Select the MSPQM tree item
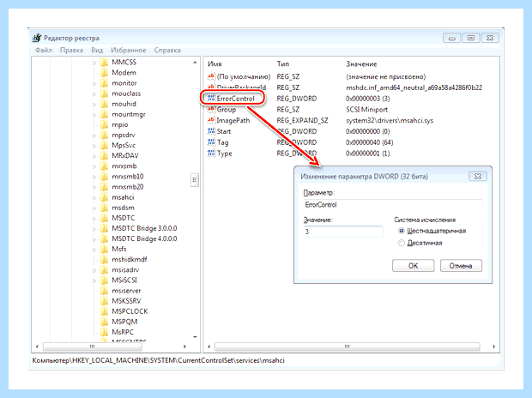Image resolution: width=532 pixels, height=398 pixels. coord(124,322)
